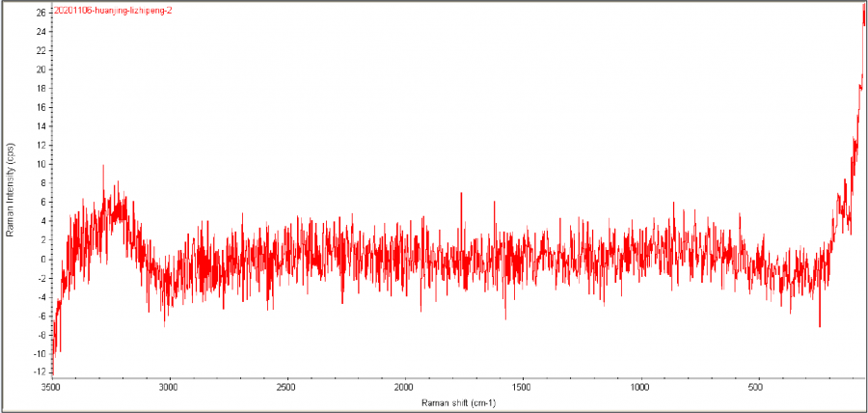The width and height of the screenshot is (868, 413).
Task: Click the 26 label on the intensity axis
Action: point(41,13)
